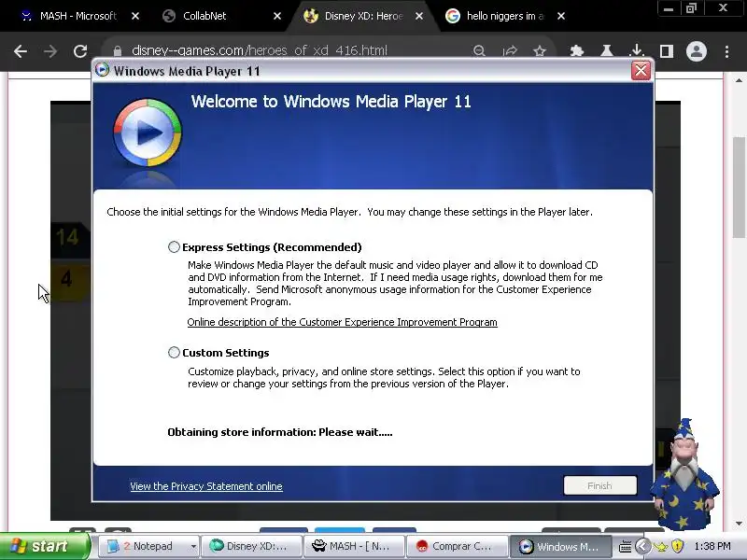The height and width of the screenshot is (560, 747).
Task: Click the Merlin wizard assistant character
Action: 684,474
